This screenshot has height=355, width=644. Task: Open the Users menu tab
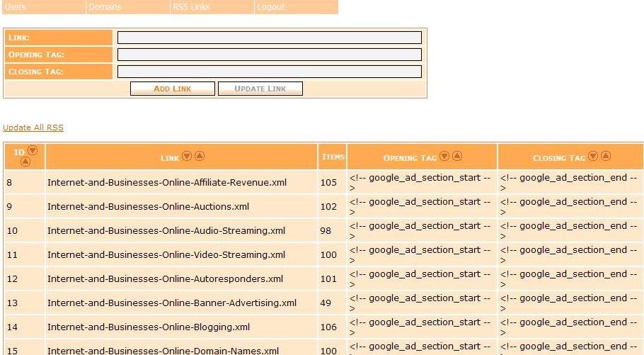pos(44,7)
